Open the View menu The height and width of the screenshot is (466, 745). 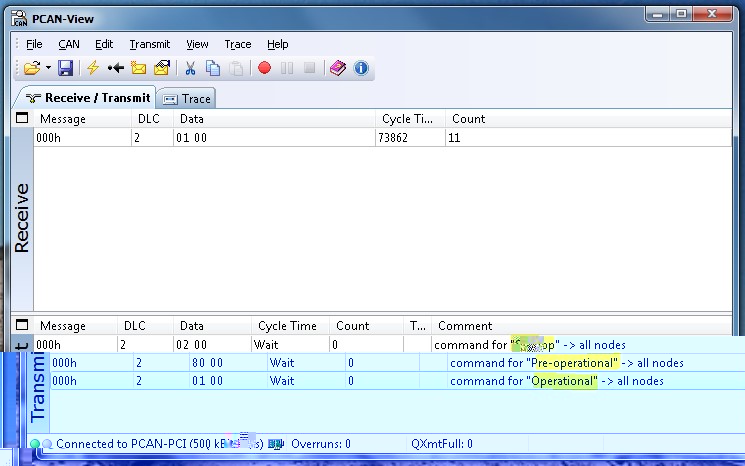(x=197, y=44)
